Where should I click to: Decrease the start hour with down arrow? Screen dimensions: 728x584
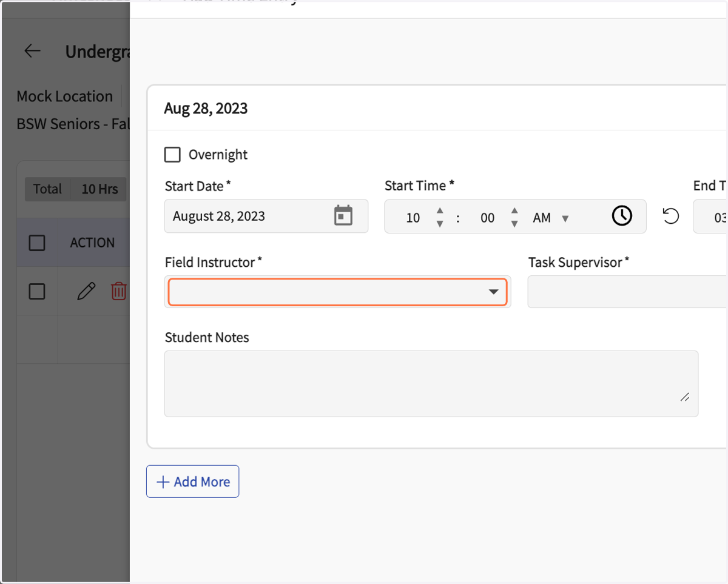click(440, 224)
